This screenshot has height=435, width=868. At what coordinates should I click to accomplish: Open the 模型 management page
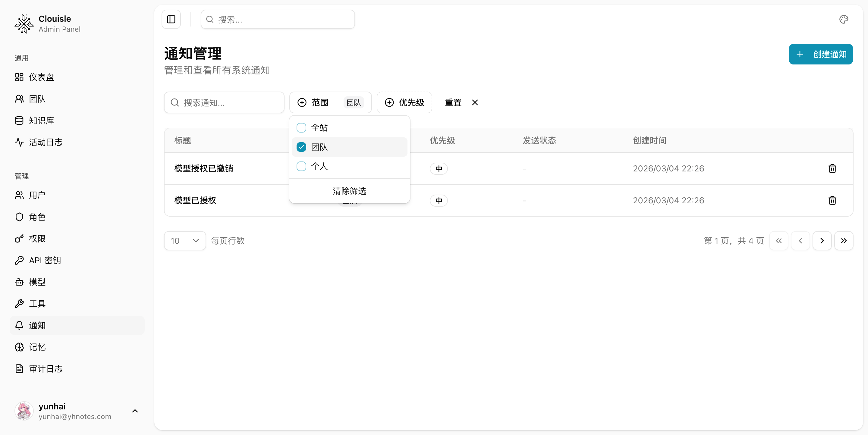(37, 282)
